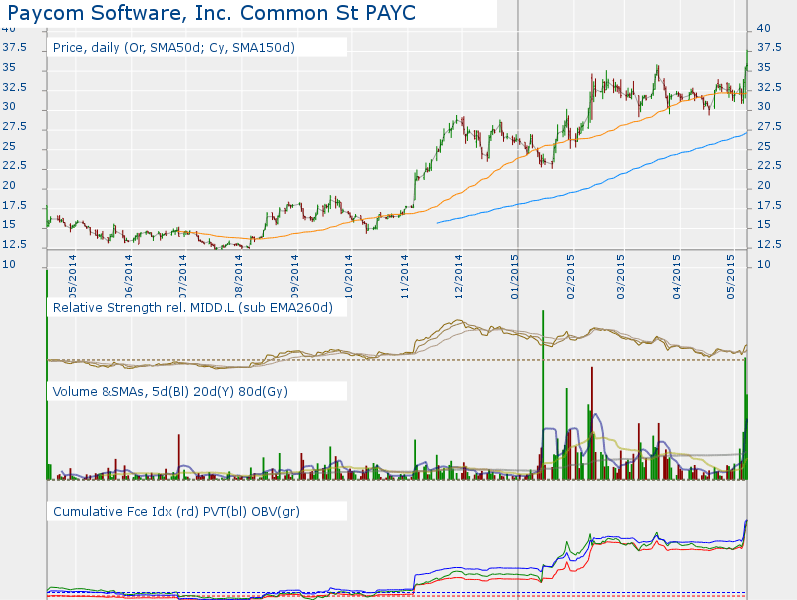Viewport: 797px width, 600px height.
Task: Click the blue 150-day SMA line
Action: pos(591,186)
